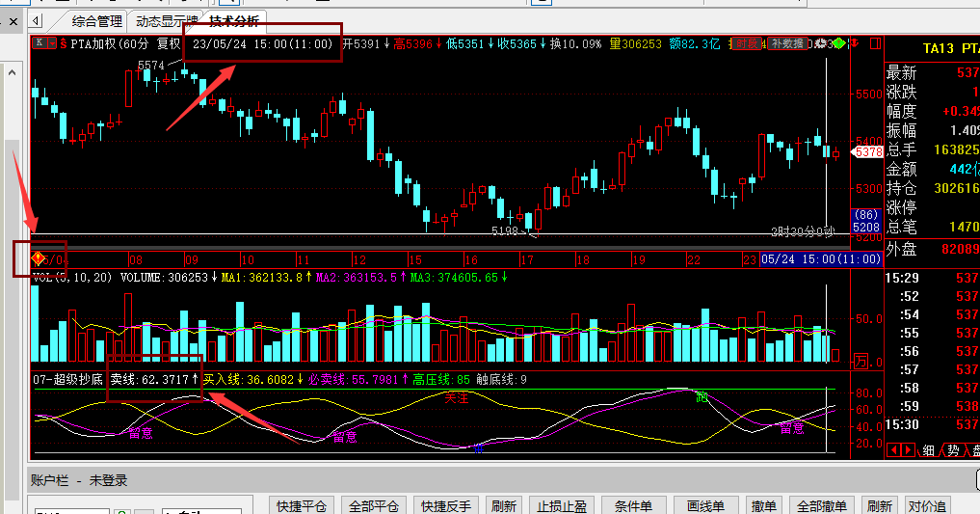Click the red diamond marker on date axis

pos(40,258)
